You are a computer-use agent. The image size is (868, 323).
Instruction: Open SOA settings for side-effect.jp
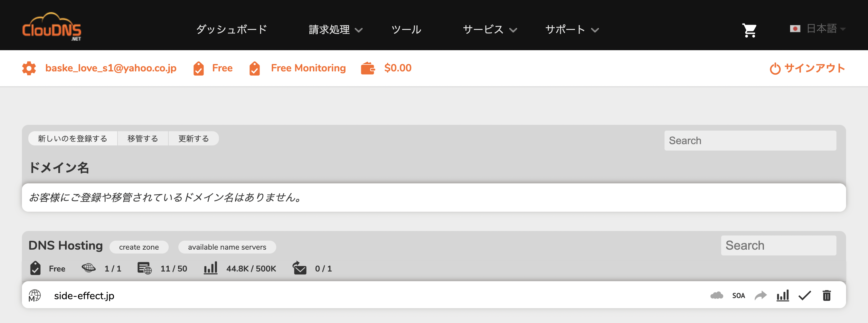[x=738, y=296]
